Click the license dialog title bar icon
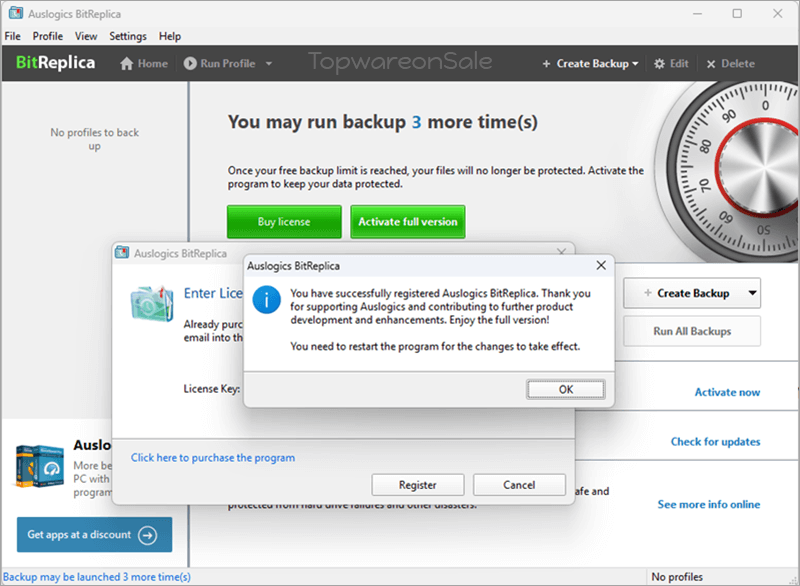This screenshot has height=586, width=800. tap(122, 252)
